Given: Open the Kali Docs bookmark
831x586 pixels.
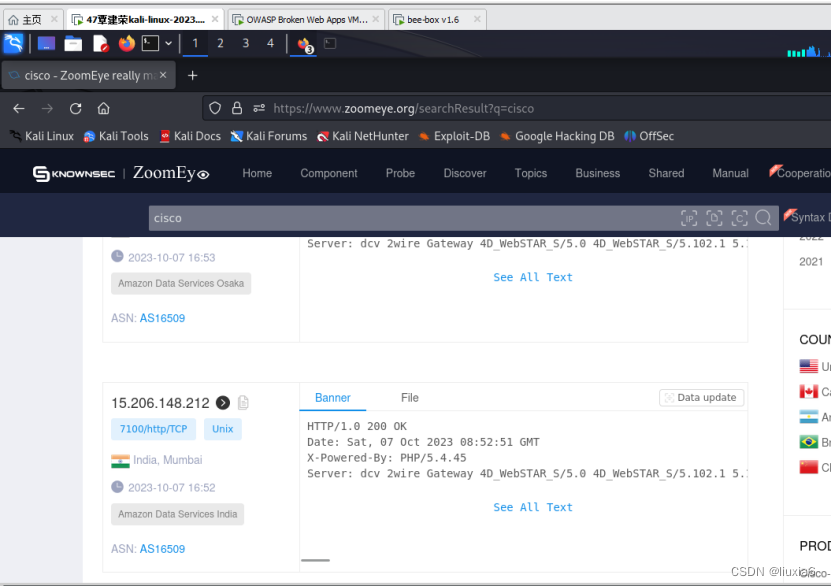Looking at the screenshot, I should (x=190, y=136).
